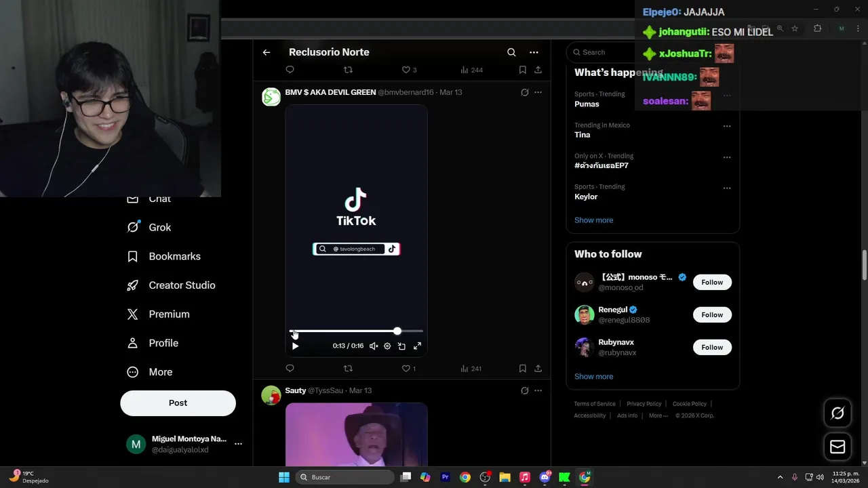The image size is (868, 488).
Task: Open options for Tina trend
Action: tap(727, 126)
